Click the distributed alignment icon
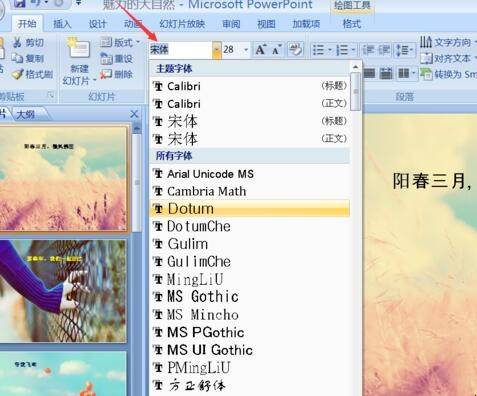This screenshot has width=477, height=396. click(x=386, y=73)
